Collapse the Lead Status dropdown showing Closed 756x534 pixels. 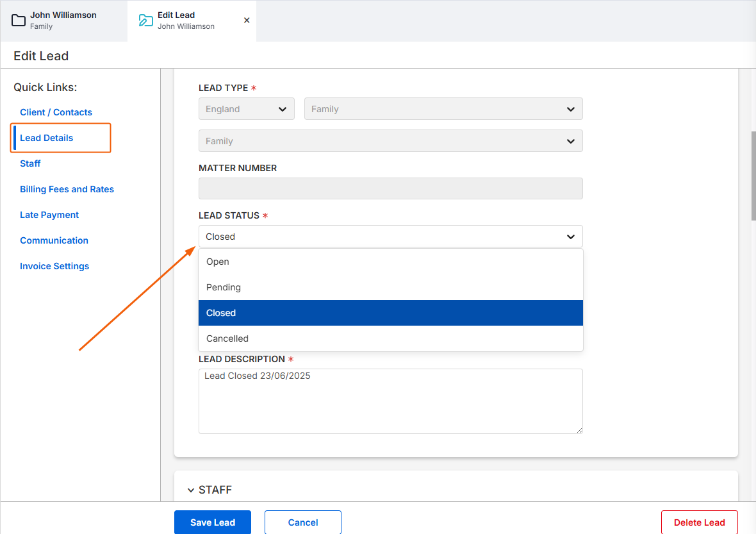391,237
